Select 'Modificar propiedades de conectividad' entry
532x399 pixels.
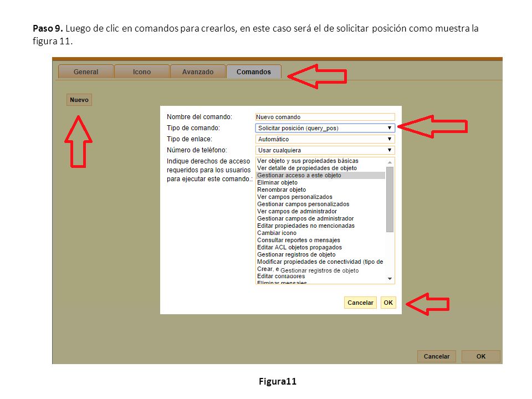[x=320, y=262]
